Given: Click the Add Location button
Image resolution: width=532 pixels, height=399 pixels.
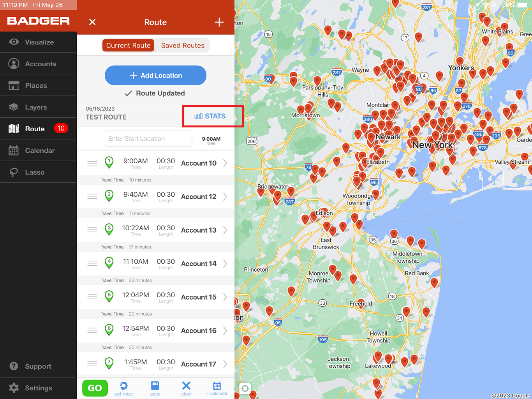Looking at the screenshot, I should pyautogui.click(x=155, y=75).
